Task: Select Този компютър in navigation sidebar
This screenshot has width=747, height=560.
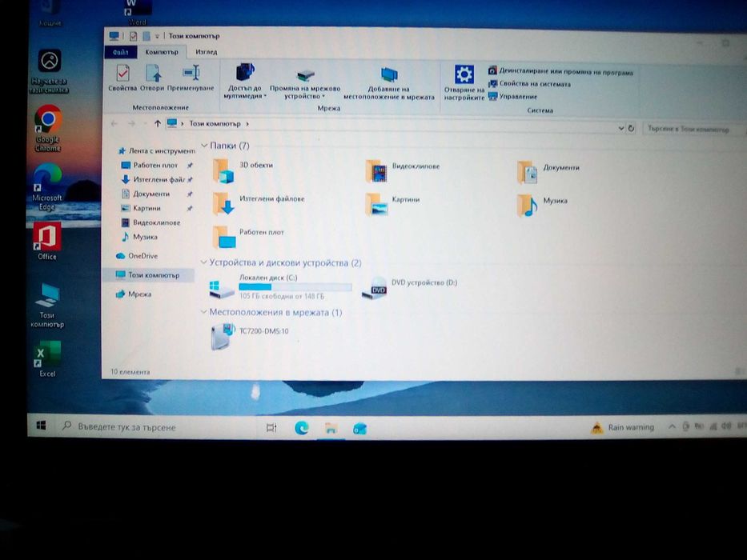Action: 147,274
